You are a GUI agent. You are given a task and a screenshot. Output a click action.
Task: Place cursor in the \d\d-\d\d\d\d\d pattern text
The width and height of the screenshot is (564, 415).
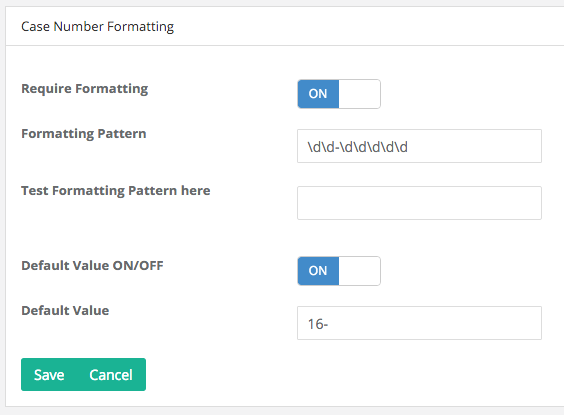coord(358,147)
